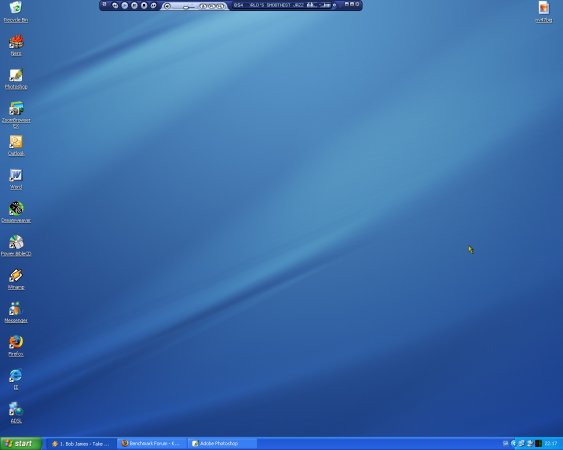Open the Recycle Bin desktop icon
Viewport: 563px width, 450px height.
tap(16, 11)
